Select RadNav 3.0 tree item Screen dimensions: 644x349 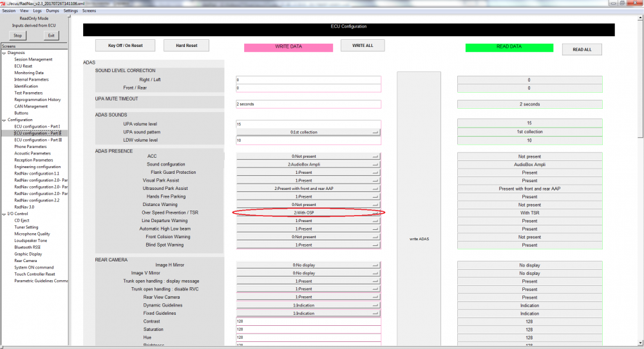[24, 207]
